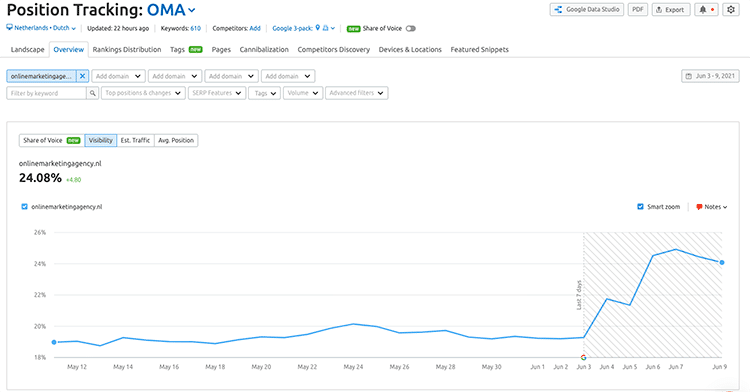750x392 pixels.
Task: Open the last Add domain dropdown
Action: point(287,76)
